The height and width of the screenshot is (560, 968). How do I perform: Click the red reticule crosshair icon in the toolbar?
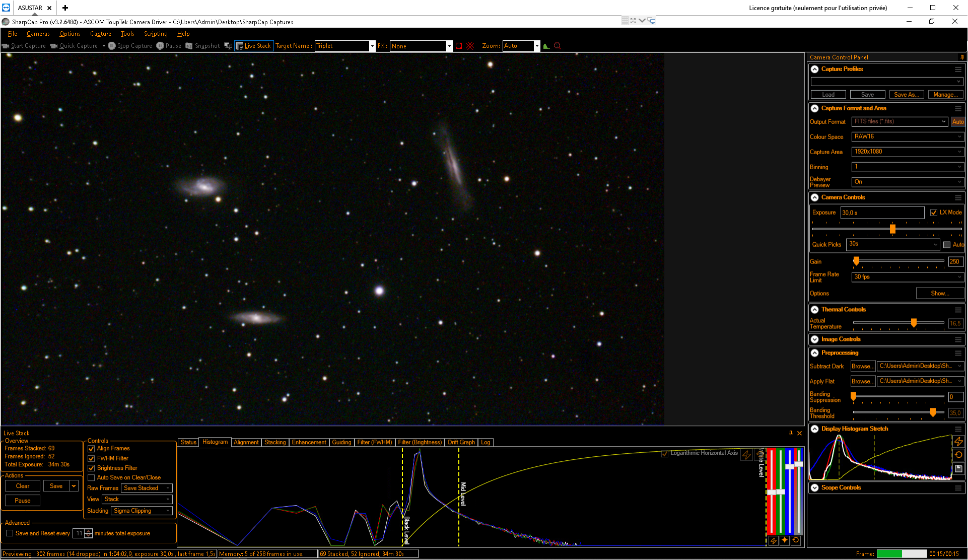(x=470, y=46)
